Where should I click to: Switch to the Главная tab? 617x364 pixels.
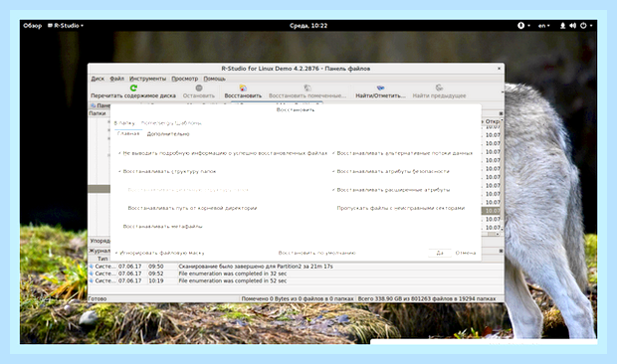tap(128, 133)
